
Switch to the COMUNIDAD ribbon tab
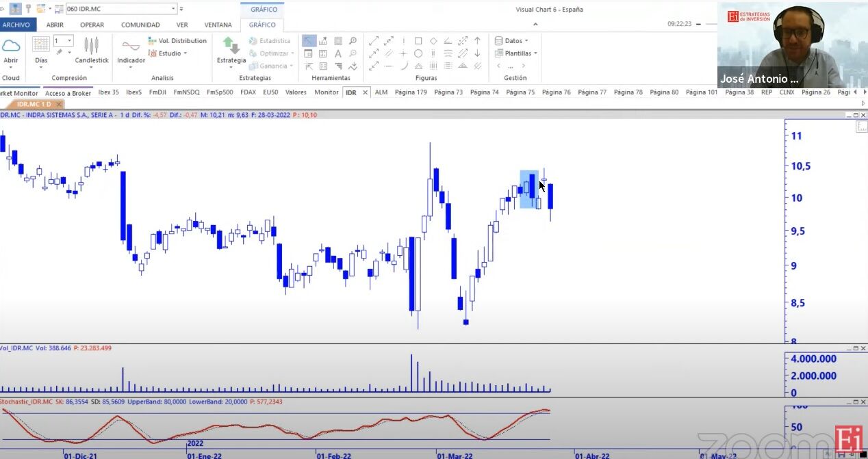click(140, 25)
